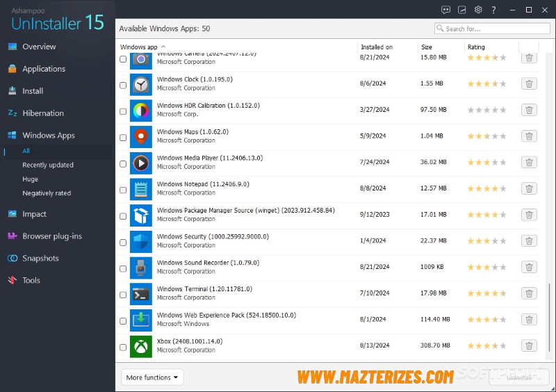Click the Windows HDR Calibration color wheel icon
556x392 pixels.
(141, 111)
